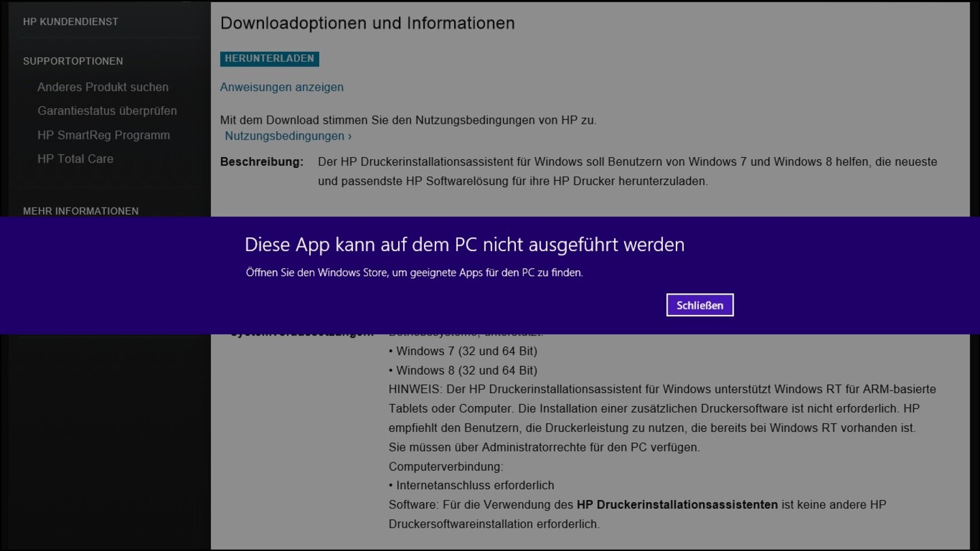Click the Beschreibung label

(262, 162)
